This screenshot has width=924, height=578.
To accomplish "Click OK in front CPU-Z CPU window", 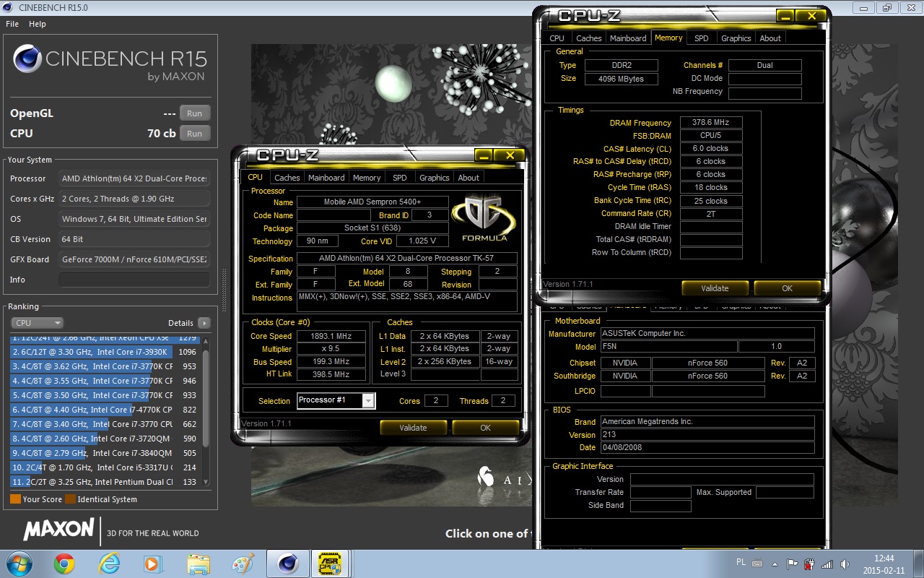I will (485, 428).
